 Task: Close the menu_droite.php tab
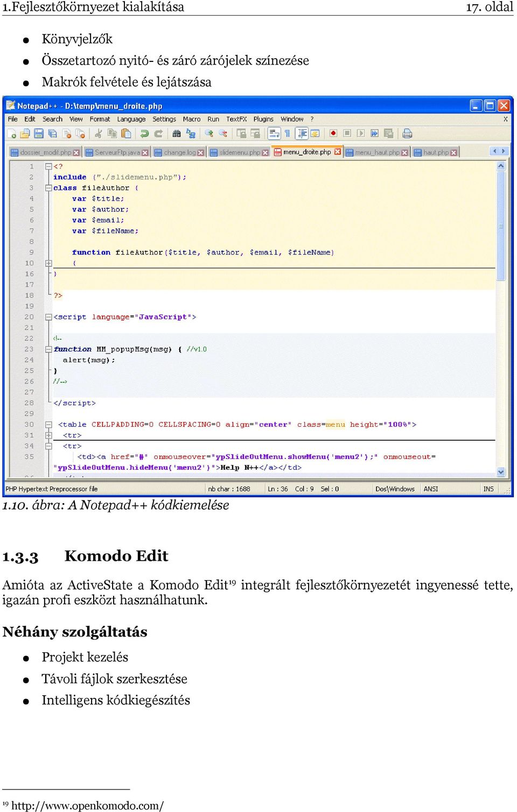[x=338, y=152]
